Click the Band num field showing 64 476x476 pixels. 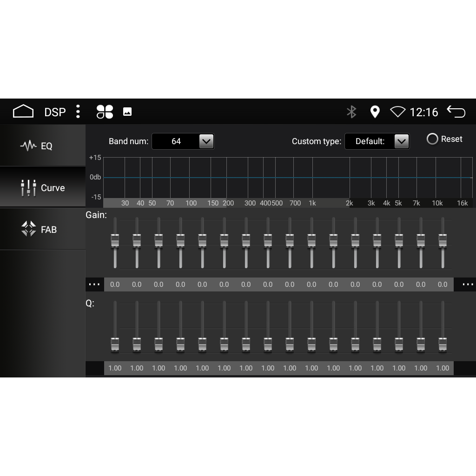[176, 141]
